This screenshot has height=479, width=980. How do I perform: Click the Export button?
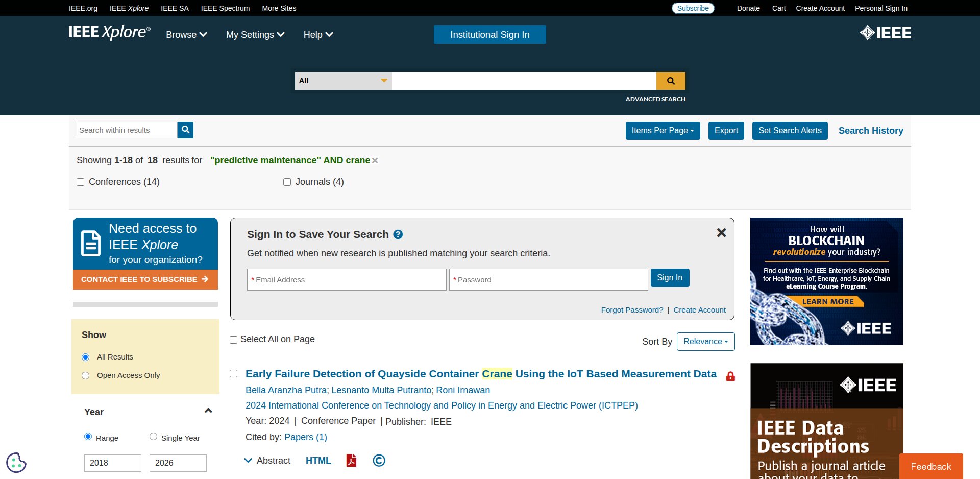pos(726,131)
